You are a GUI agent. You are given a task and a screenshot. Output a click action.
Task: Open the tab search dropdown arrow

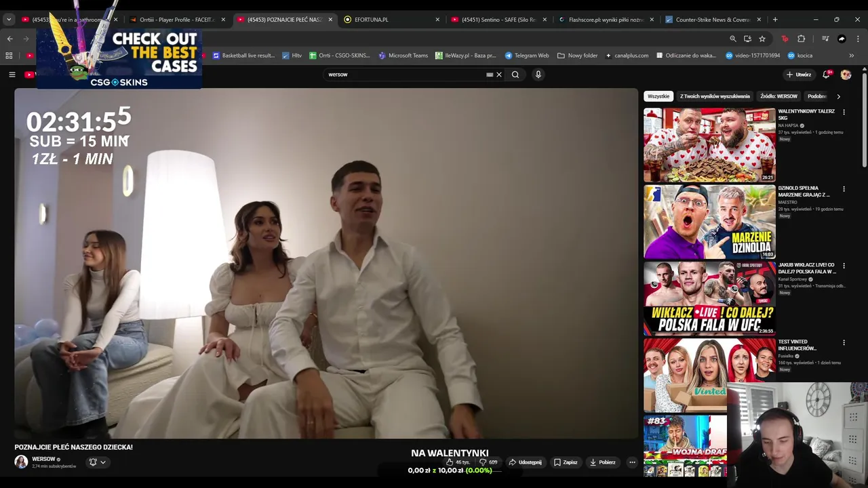(x=9, y=20)
